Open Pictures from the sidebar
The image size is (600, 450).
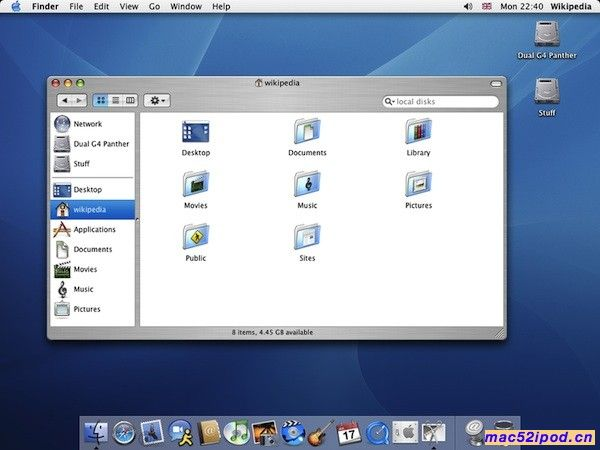coord(93,309)
